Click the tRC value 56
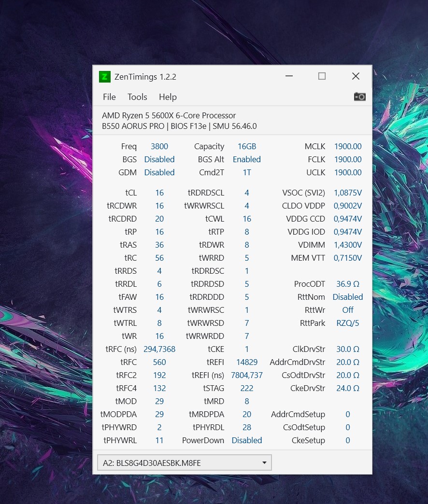Image resolution: width=428 pixels, height=504 pixels. point(159,258)
